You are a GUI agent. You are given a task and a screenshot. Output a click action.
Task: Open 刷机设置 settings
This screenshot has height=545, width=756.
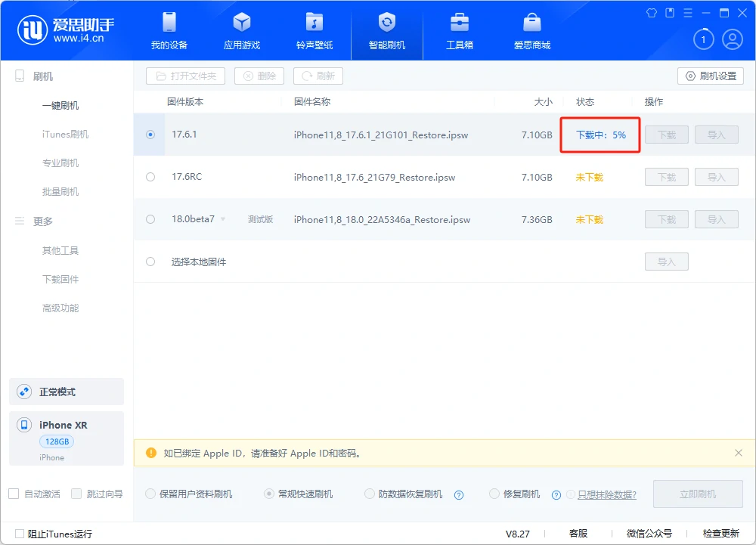pyautogui.click(x=711, y=76)
